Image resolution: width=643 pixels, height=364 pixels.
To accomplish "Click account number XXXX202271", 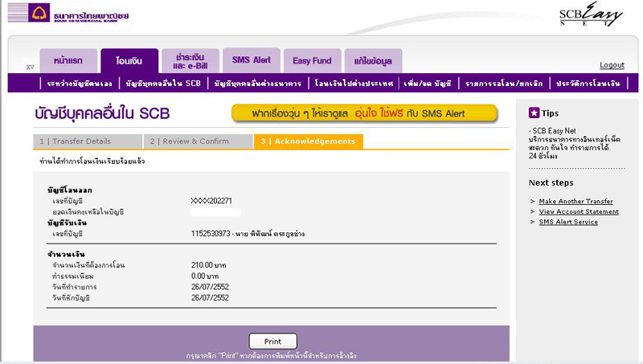I will 211,201.
